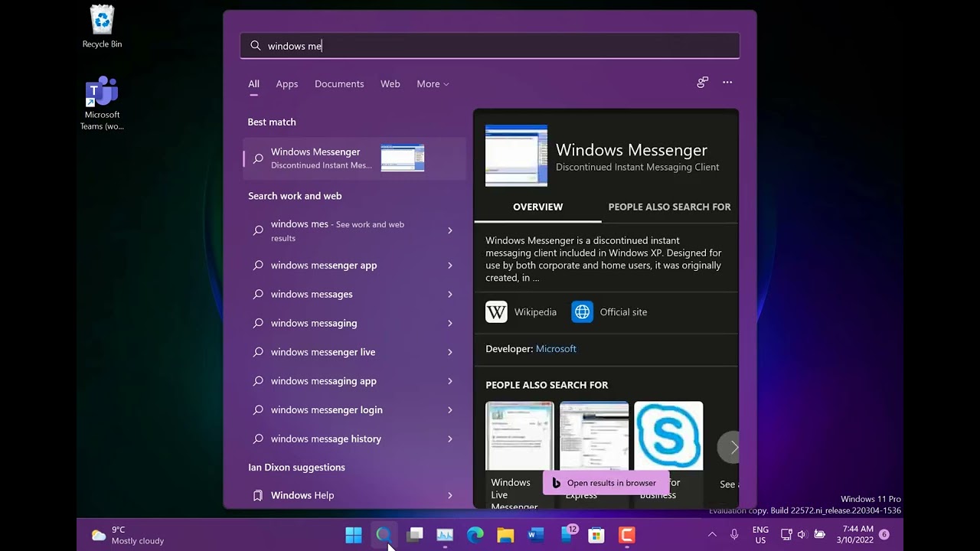Click the Microsoft developer link
Screen dimensions: 980x551
[x=556, y=349]
